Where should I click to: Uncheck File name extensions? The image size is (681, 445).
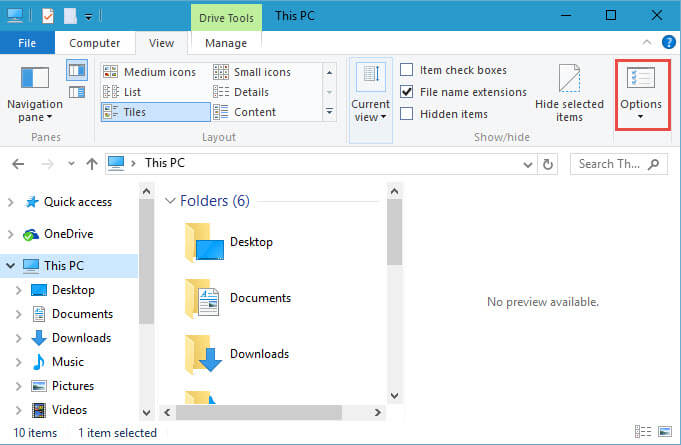point(407,92)
